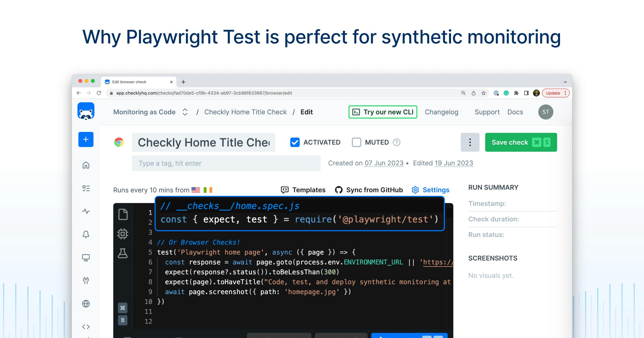This screenshot has width=644, height=338.
Task: Expand the Monitoring as Code breadcrumb selector
Action: coord(185,112)
